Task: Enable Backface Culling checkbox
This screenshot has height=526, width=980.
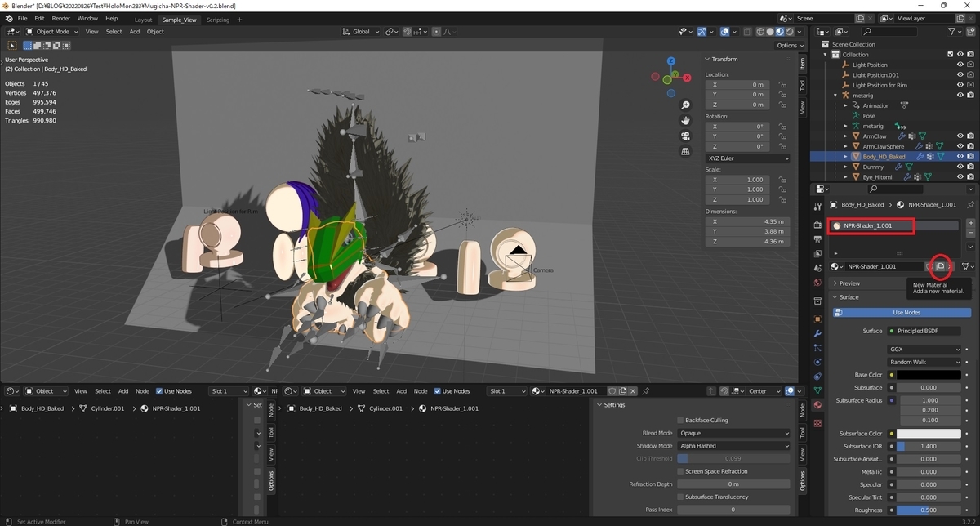Action: [x=681, y=420]
